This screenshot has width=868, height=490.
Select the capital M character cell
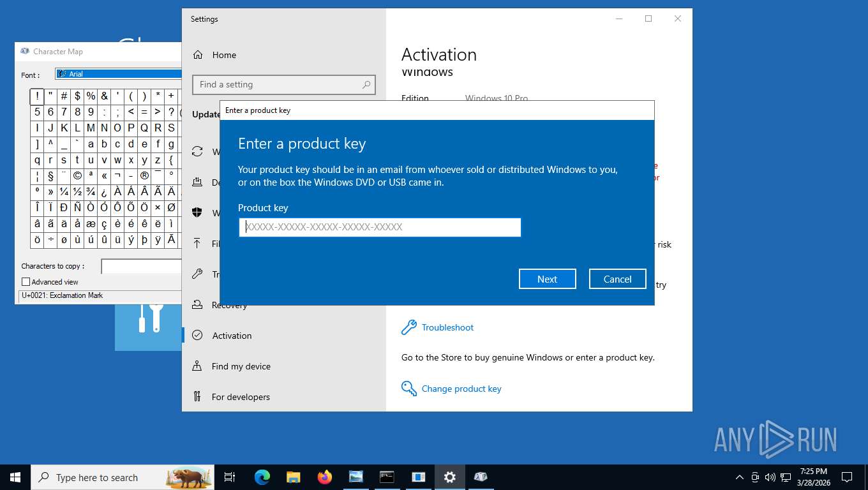(91, 128)
